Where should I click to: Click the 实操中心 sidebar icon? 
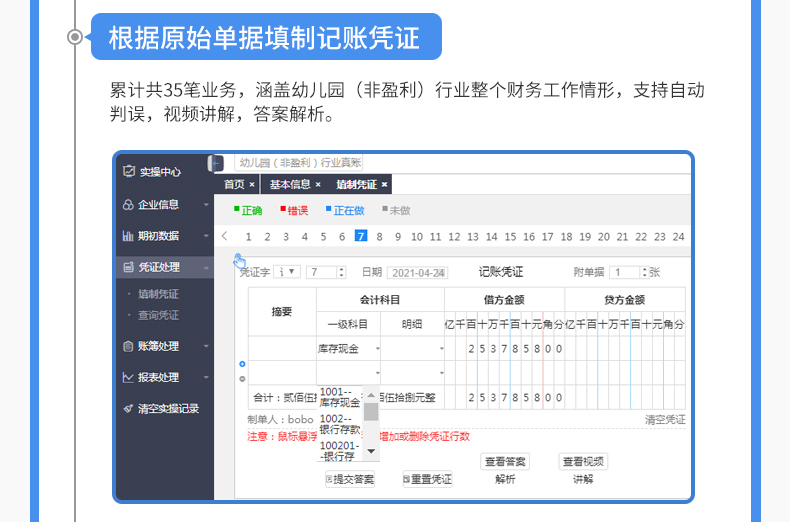point(128,171)
